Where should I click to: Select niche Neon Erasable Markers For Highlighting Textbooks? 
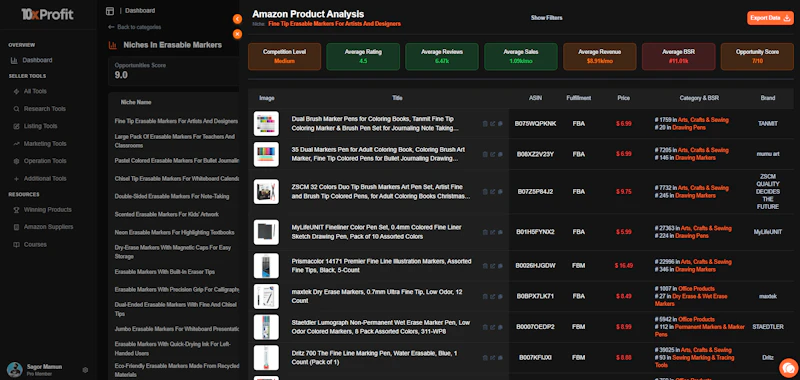pyautogui.click(x=174, y=232)
